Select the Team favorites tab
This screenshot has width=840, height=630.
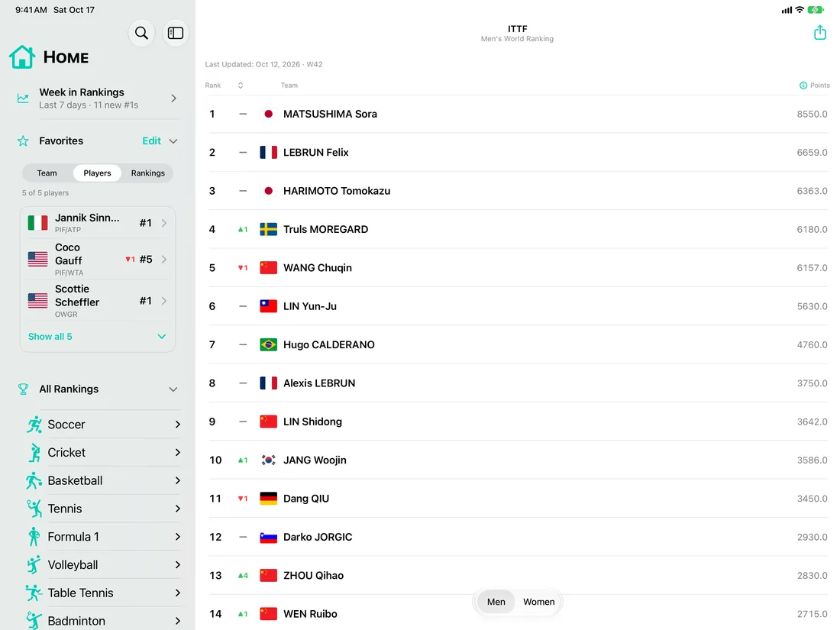tap(47, 173)
